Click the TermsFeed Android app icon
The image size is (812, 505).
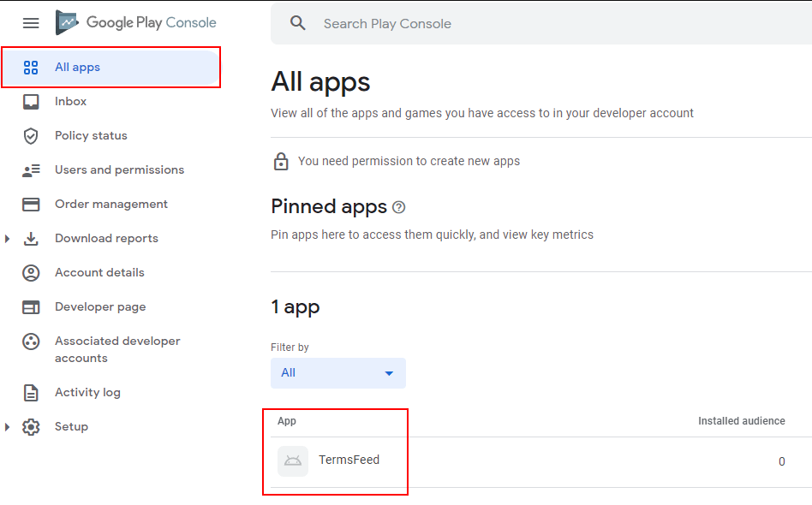tap(293, 461)
